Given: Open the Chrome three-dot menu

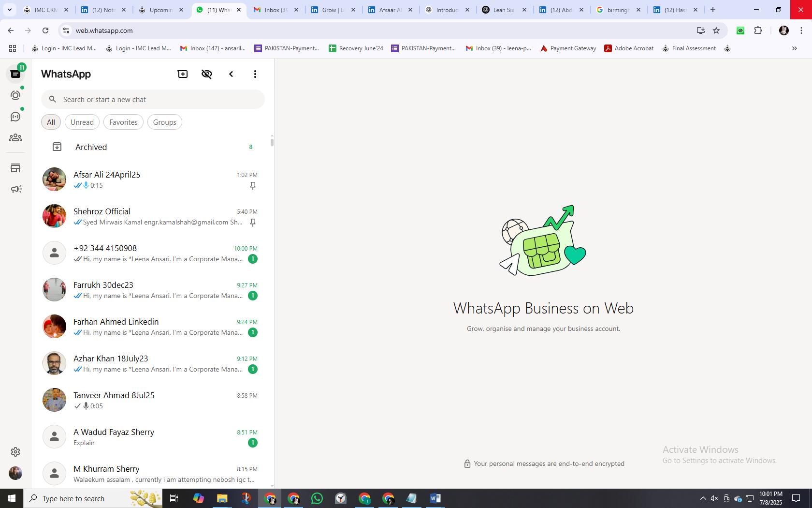Looking at the screenshot, I should pyautogui.click(x=801, y=30).
